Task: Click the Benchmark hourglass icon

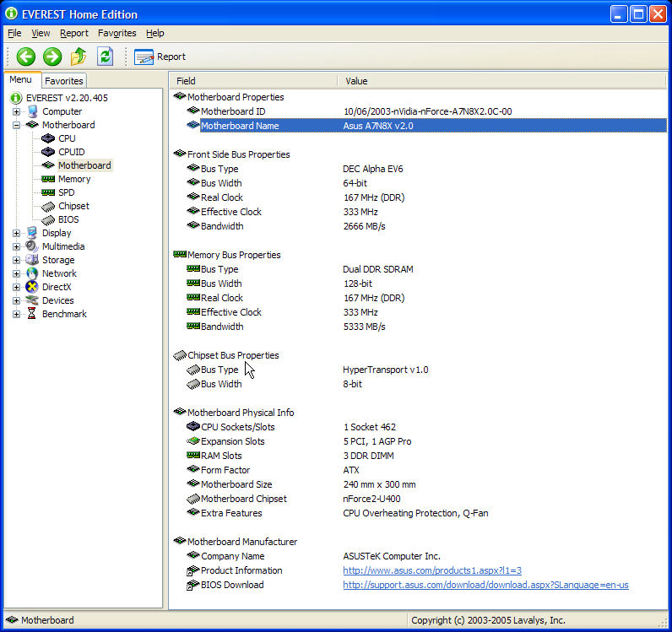Action: [x=32, y=314]
